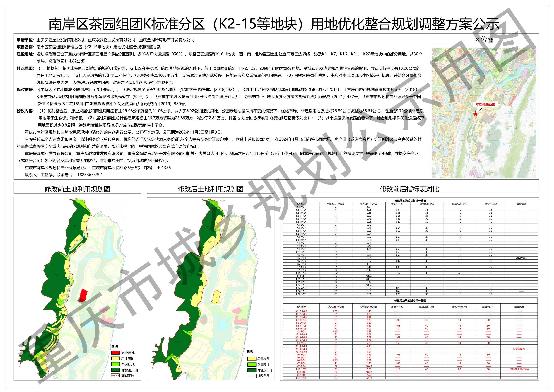Click red 商业用地 swatch in before-map legend
554x392 pixels.
pos(116,353)
